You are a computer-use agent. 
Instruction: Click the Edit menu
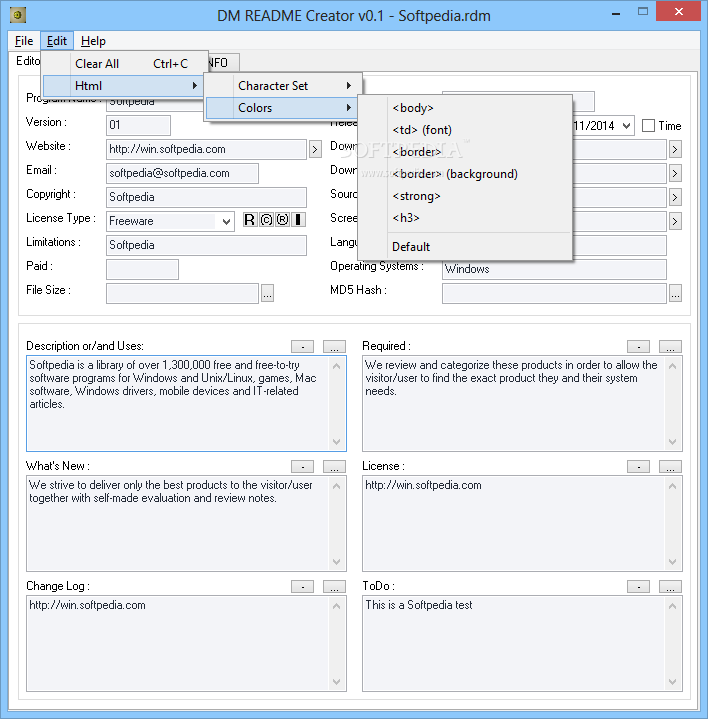pos(57,41)
